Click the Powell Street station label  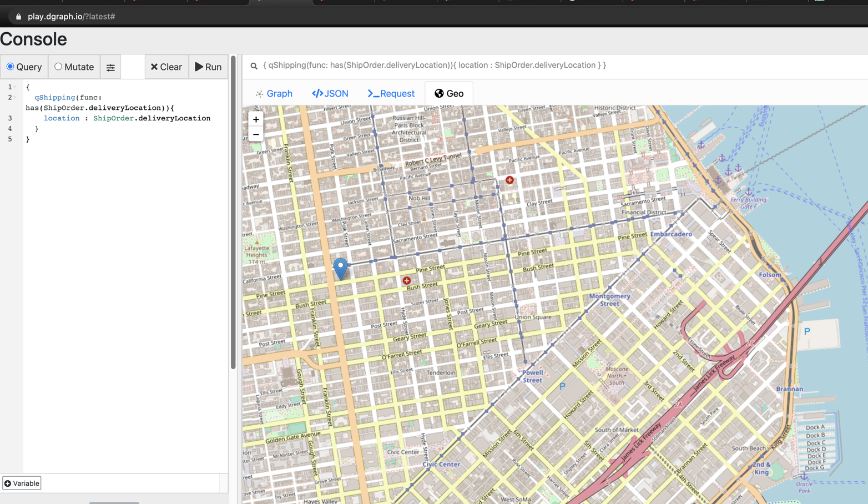(532, 376)
